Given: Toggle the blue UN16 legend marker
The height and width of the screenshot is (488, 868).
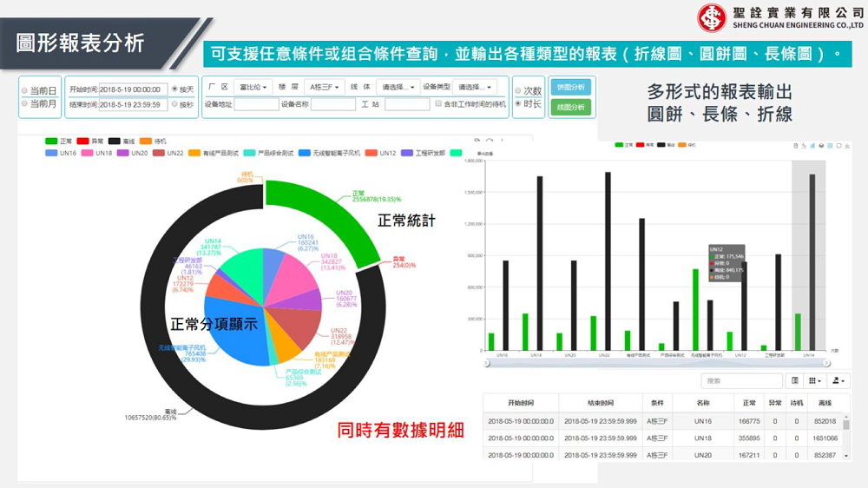Looking at the screenshot, I should (51, 153).
